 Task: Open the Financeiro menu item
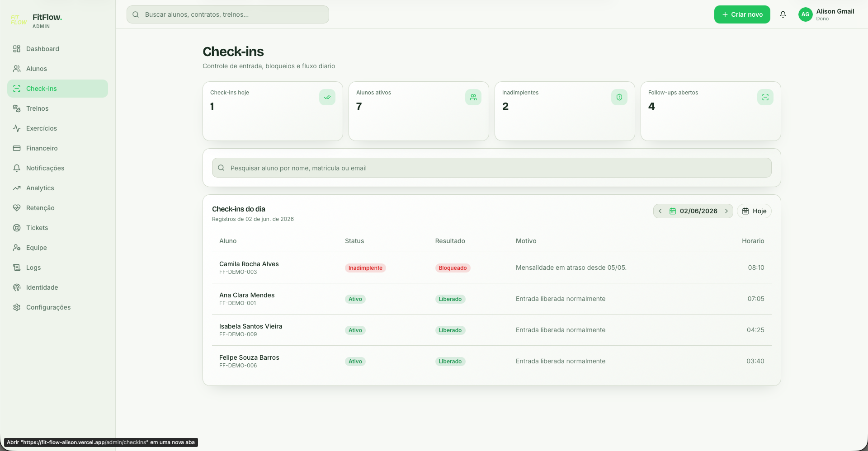tap(57, 148)
